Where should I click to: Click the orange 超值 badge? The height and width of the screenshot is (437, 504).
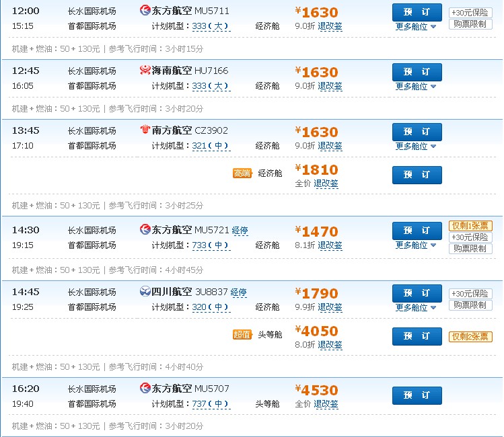coord(242,334)
